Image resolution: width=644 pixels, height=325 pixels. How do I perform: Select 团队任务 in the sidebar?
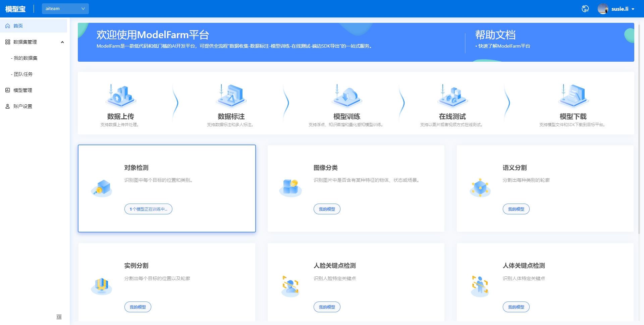click(x=23, y=74)
